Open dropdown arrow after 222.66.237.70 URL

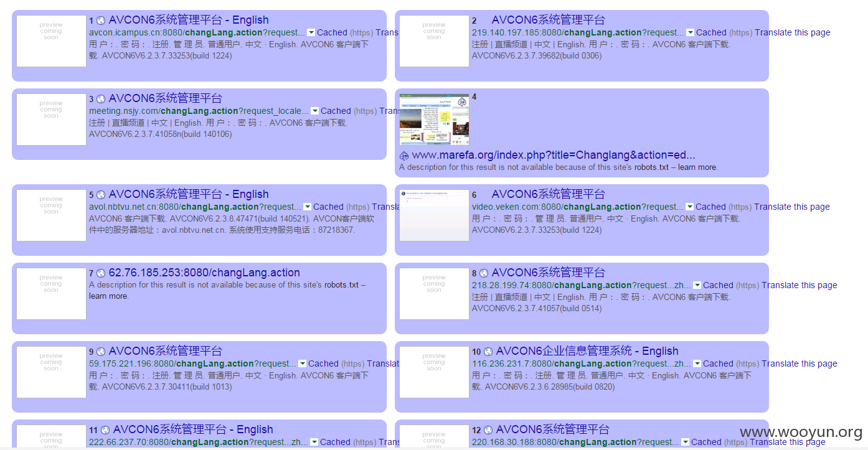tap(314, 442)
